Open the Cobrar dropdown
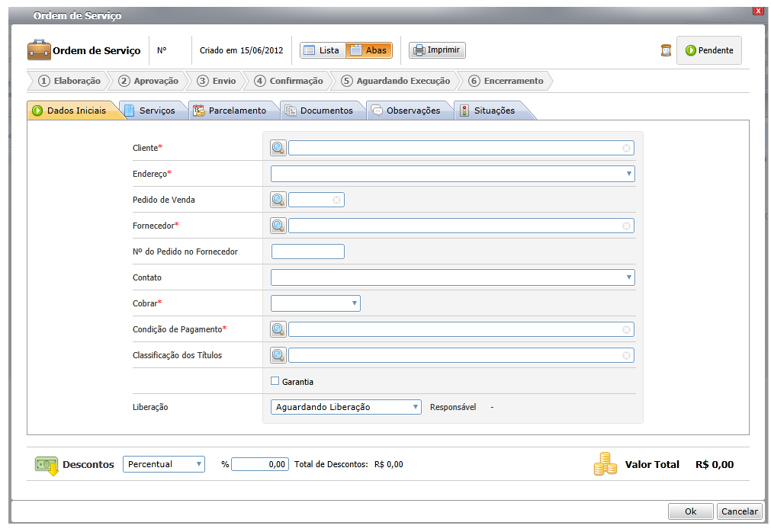The height and width of the screenshot is (532, 771). (x=315, y=303)
